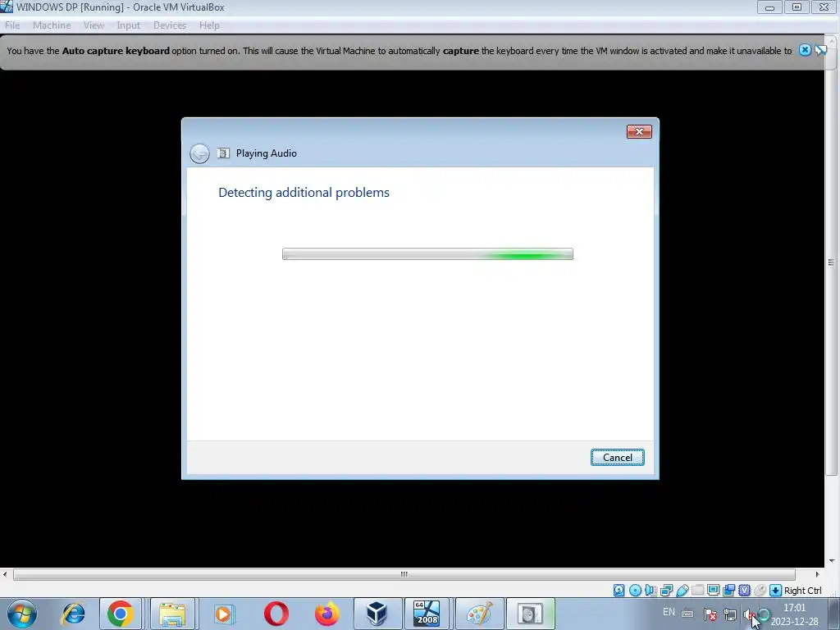Click the scroll left arrow at bottom

(5, 574)
